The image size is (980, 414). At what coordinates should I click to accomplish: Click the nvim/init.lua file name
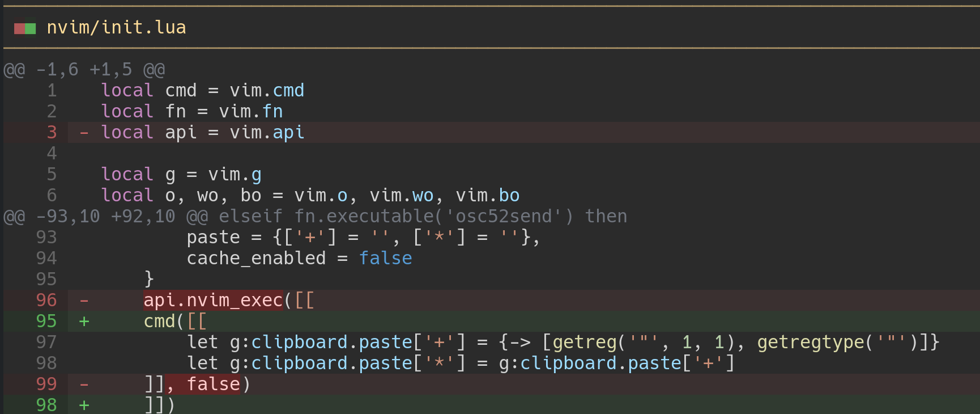[117, 27]
